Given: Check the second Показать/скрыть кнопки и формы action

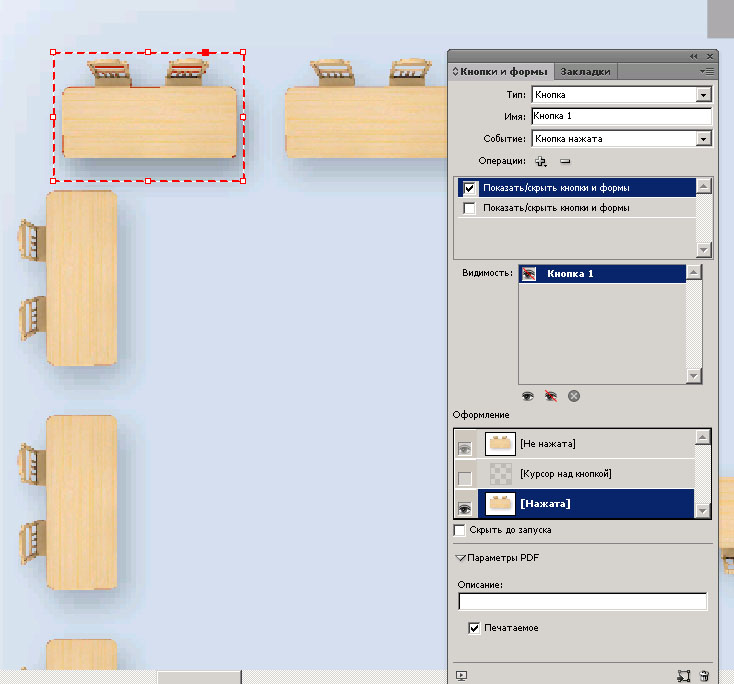Looking at the screenshot, I should click(x=469, y=208).
